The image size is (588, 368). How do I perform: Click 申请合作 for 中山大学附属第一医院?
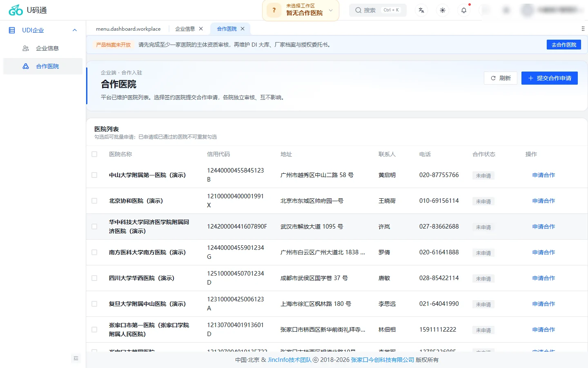coord(543,175)
